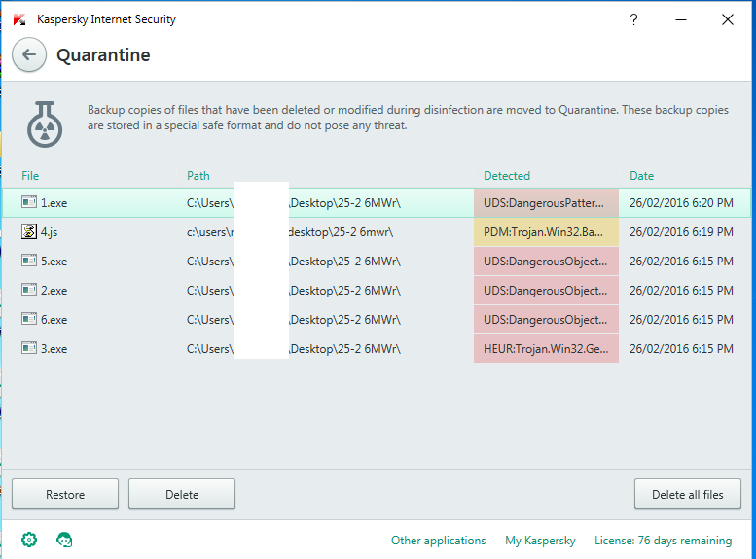Click the Kaspersky logo icon in title bar
This screenshot has height=559, width=756.
[19, 19]
